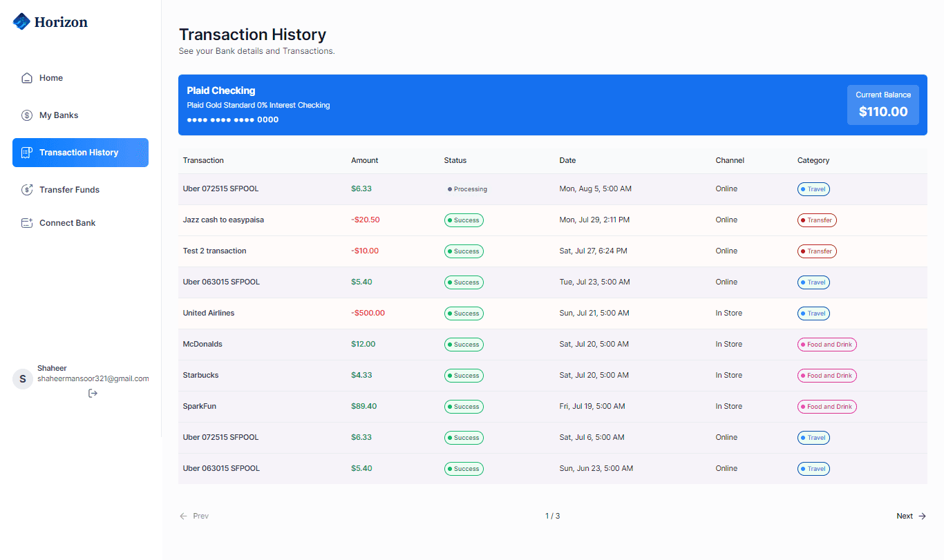
Task: Click the Horizon logo icon
Action: pyautogui.click(x=21, y=21)
